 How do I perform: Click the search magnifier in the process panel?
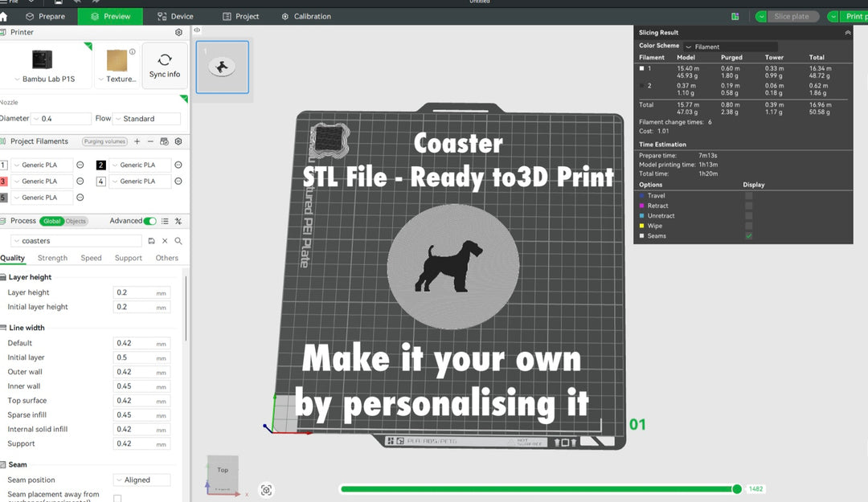pyautogui.click(x=177, y=239)
